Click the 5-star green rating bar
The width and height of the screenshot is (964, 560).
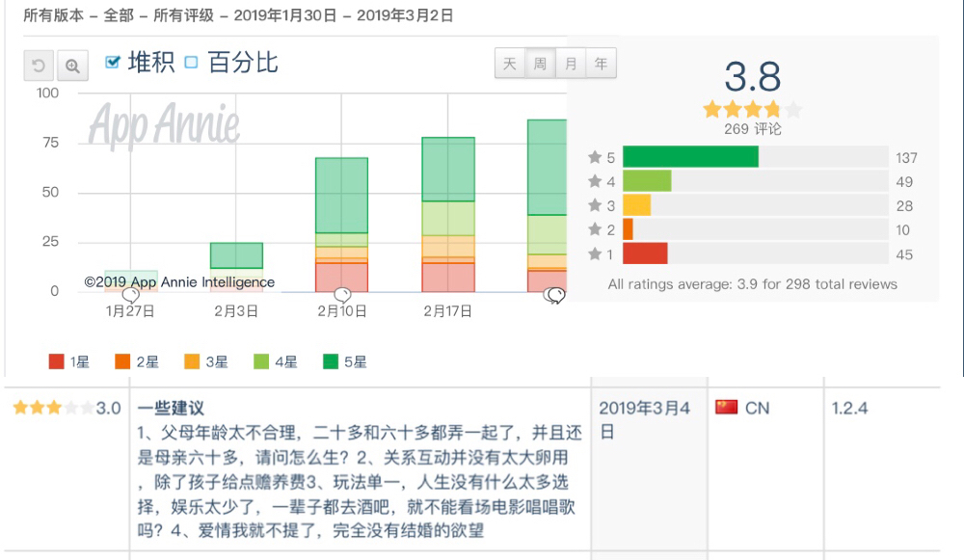[x=690, y=157]
